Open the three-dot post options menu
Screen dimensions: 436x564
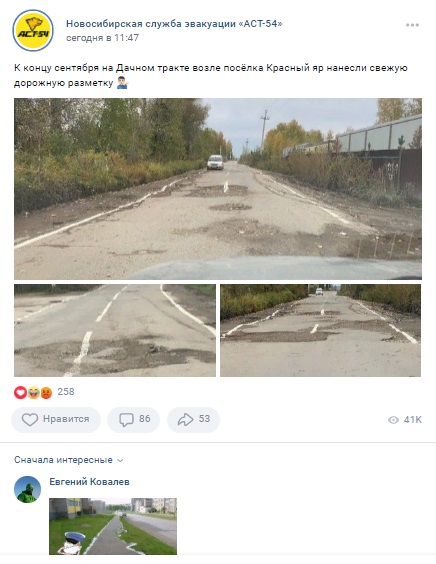[x=412, y=25]
